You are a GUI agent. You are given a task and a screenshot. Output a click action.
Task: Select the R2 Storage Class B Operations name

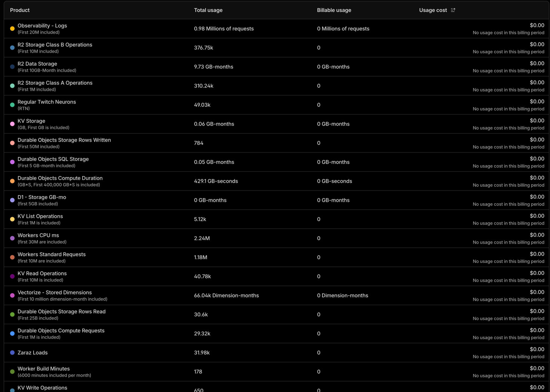click(55, 45)
